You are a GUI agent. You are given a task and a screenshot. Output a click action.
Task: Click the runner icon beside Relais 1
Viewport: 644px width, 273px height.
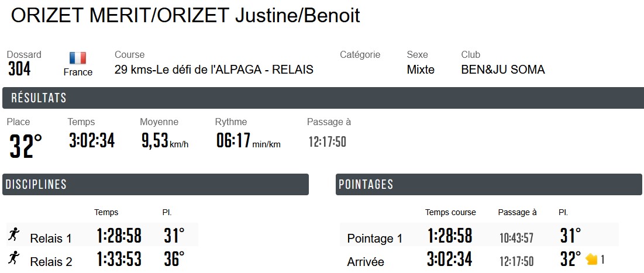[14, 235]
